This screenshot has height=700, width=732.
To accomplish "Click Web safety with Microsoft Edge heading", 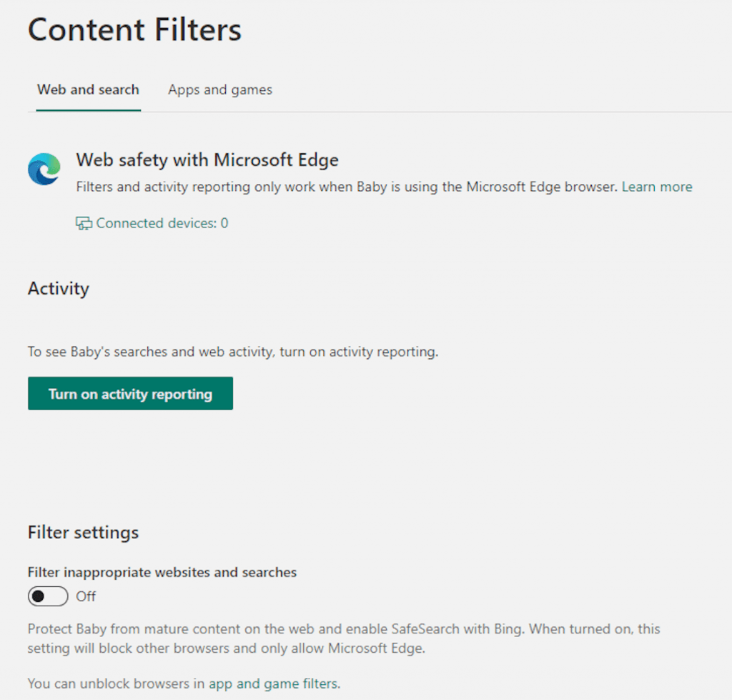I will [x=207, y=159].
